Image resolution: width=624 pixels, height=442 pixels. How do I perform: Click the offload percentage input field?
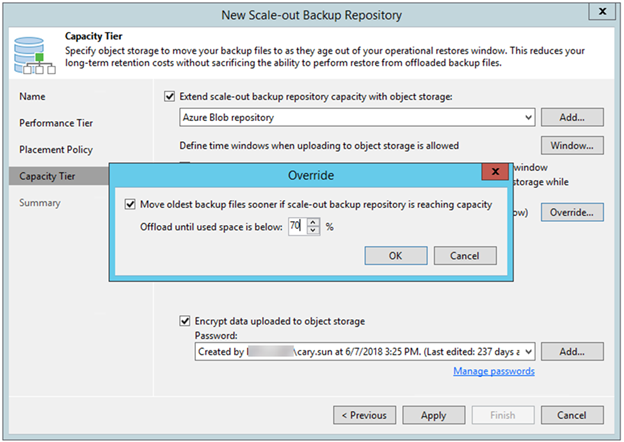(296, 227)
